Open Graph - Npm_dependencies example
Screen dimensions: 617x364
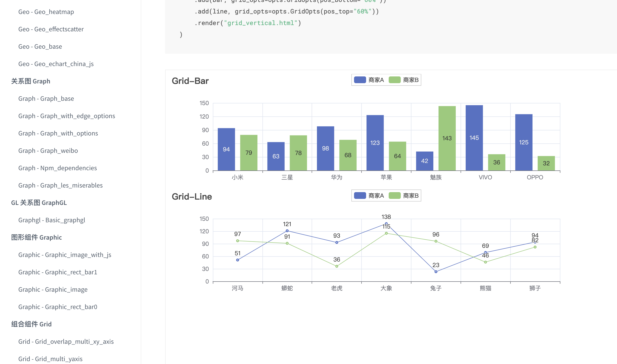(58, 168)
